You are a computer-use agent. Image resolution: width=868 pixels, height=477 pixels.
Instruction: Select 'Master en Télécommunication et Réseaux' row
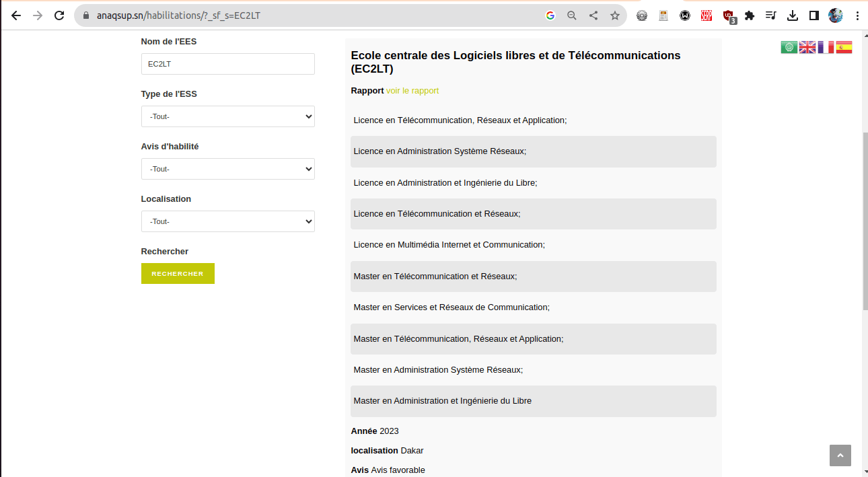click(x=534, y=277)
